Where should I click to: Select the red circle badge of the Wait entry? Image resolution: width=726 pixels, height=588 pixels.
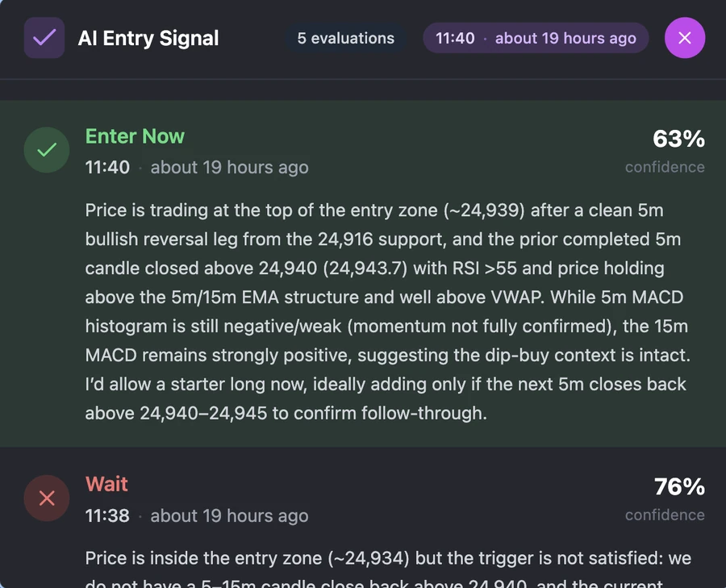(46, 498)
